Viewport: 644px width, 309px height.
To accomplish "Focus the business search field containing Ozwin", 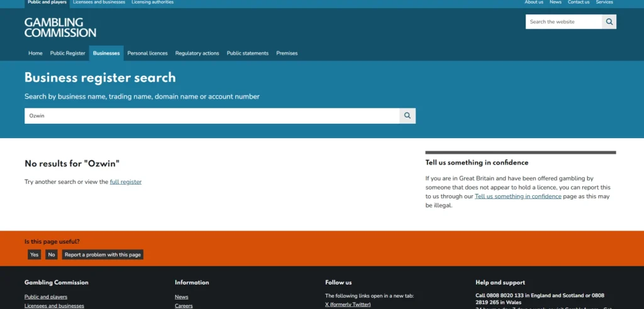I will pyautogui.click(x=212, y=116).
